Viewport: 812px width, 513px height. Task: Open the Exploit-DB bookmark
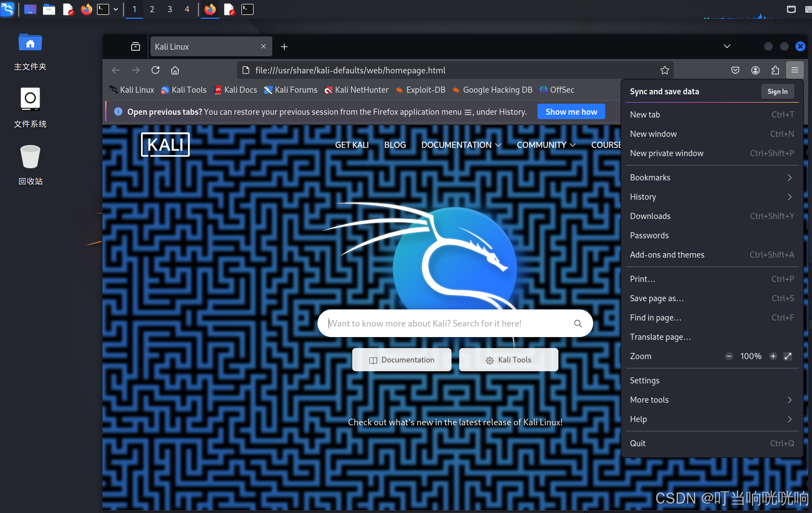(421, 90)
